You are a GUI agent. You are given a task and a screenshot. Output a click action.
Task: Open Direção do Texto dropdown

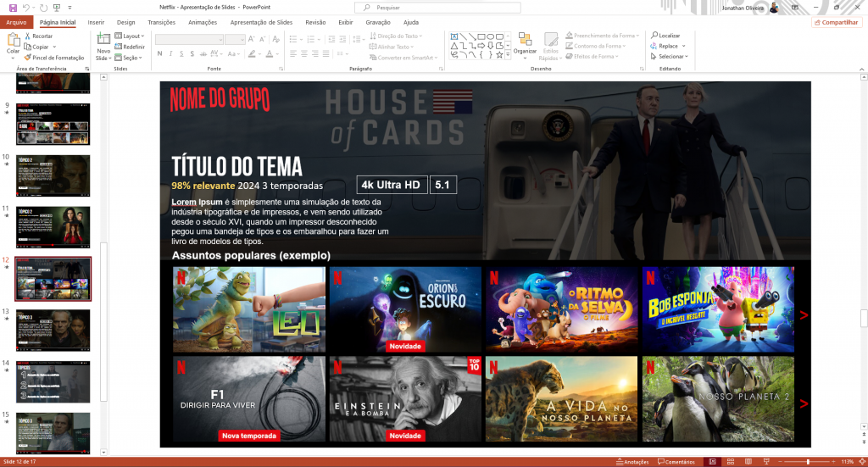[396, 36]
